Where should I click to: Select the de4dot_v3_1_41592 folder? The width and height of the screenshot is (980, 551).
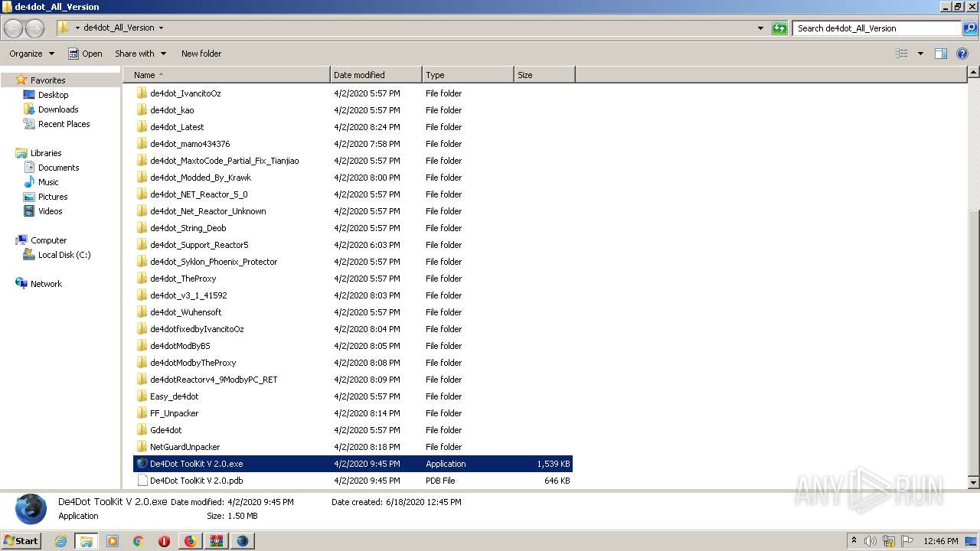(x=188, y=295)
